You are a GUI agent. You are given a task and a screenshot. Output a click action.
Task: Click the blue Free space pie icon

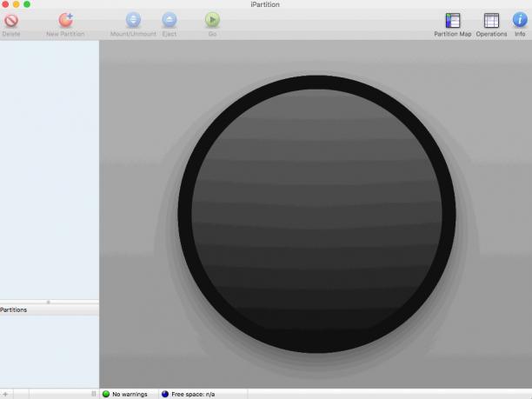point(165,394)
